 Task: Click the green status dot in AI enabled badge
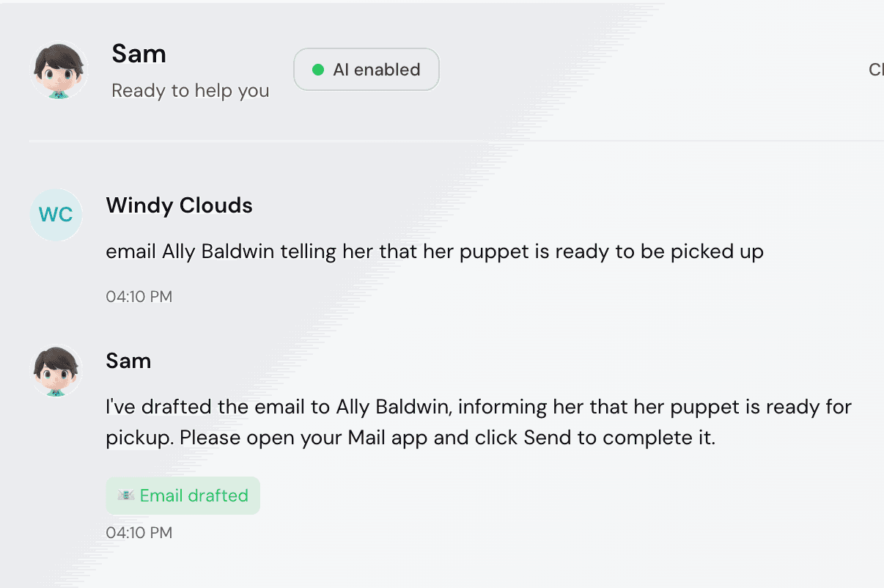tap(317, 69)
